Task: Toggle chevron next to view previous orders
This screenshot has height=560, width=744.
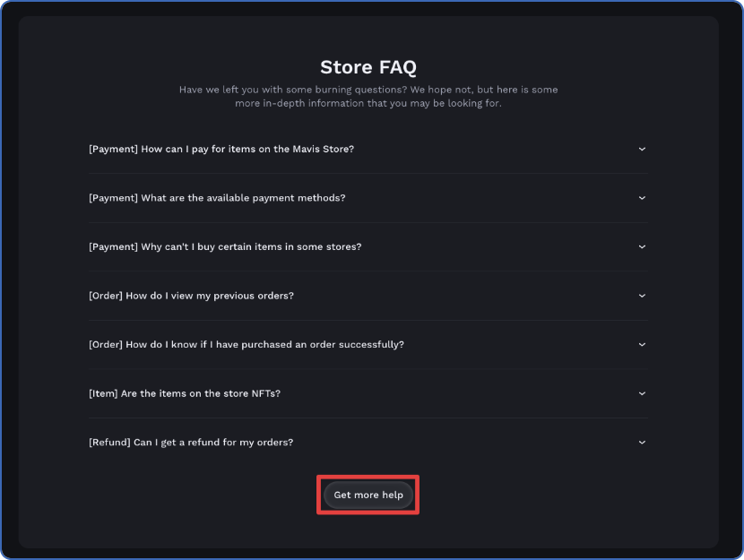Action: 642,296
